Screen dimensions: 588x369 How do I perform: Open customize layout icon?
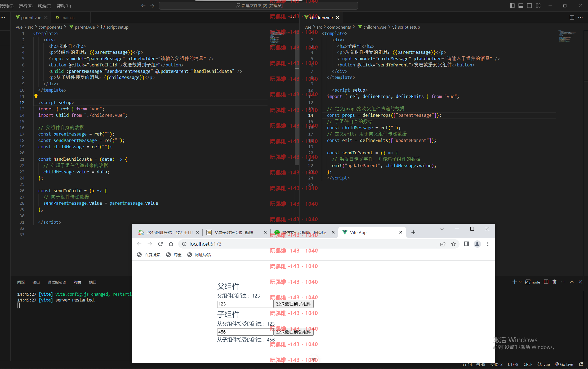pos(538,6)
